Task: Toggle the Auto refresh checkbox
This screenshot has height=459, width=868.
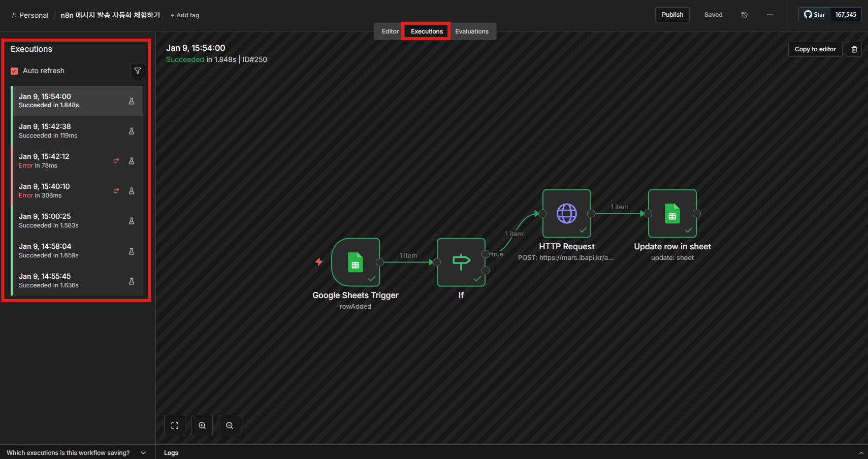Action: click(14, 71)
